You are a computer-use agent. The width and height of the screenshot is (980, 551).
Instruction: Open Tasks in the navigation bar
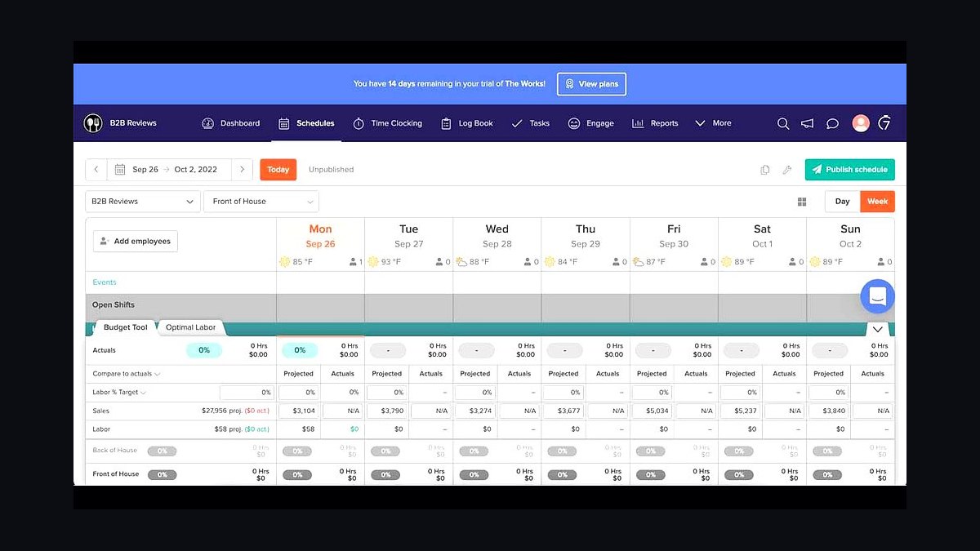pyautogui.click(x=530, y=123)
